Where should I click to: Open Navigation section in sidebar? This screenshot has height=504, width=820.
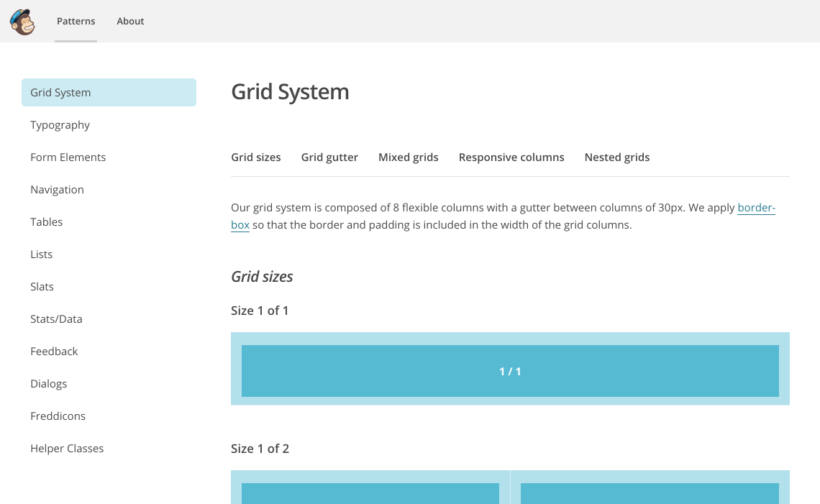coord(57,190)
